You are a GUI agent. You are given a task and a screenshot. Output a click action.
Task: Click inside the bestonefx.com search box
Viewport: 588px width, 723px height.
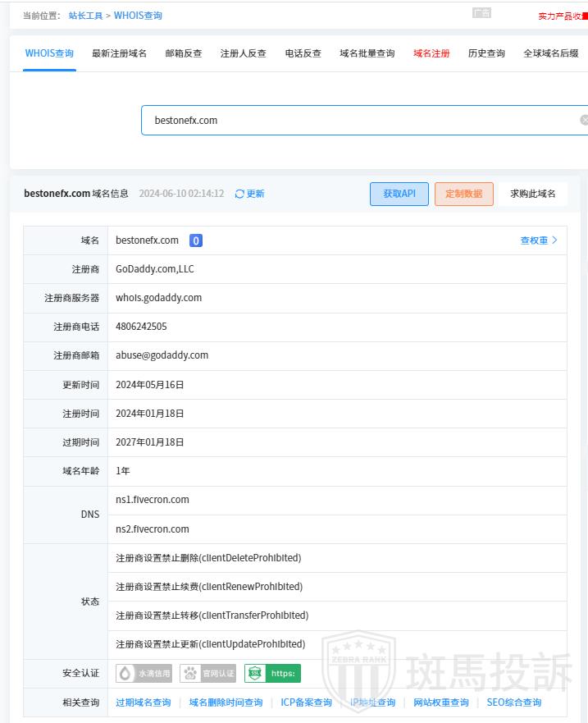coord(361,120)
